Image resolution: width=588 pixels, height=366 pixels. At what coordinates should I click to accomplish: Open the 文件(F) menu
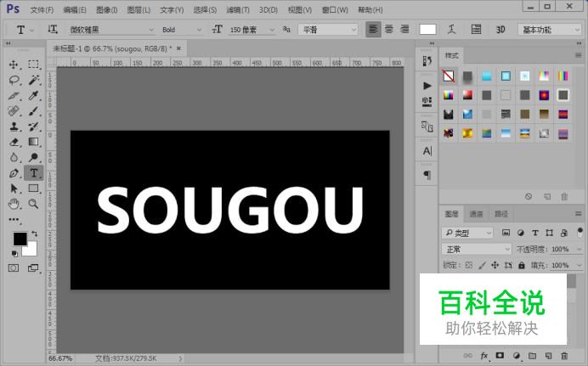42,9
